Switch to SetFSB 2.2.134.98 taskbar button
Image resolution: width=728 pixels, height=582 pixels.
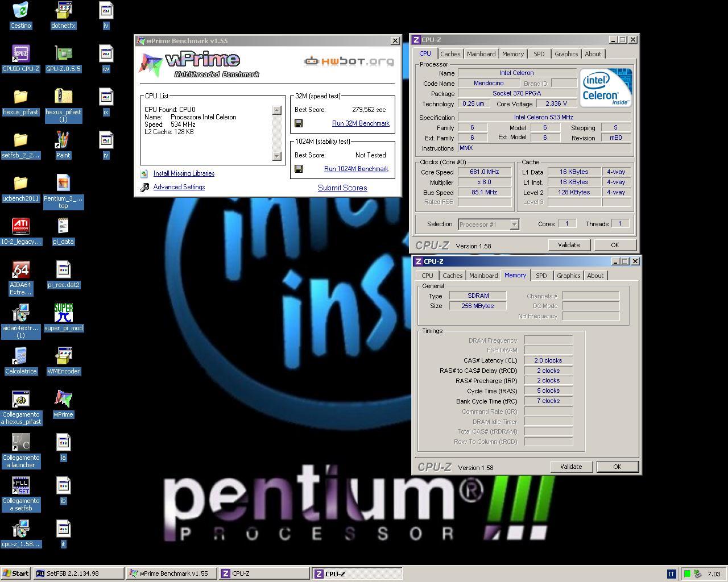pyautogui.click(x=78, y=573)
